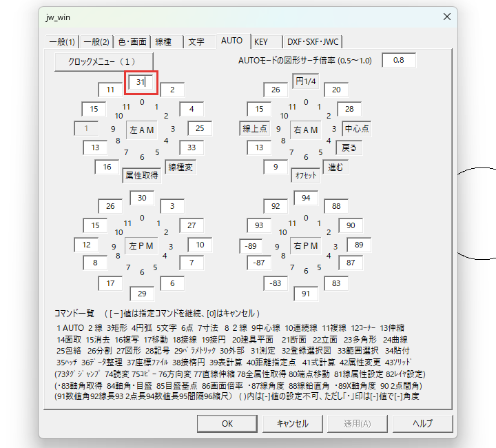This screenshot has height=448, width=496.
Task: Click the 左AM 1 o'clock field showing 2
Action: 172,90
